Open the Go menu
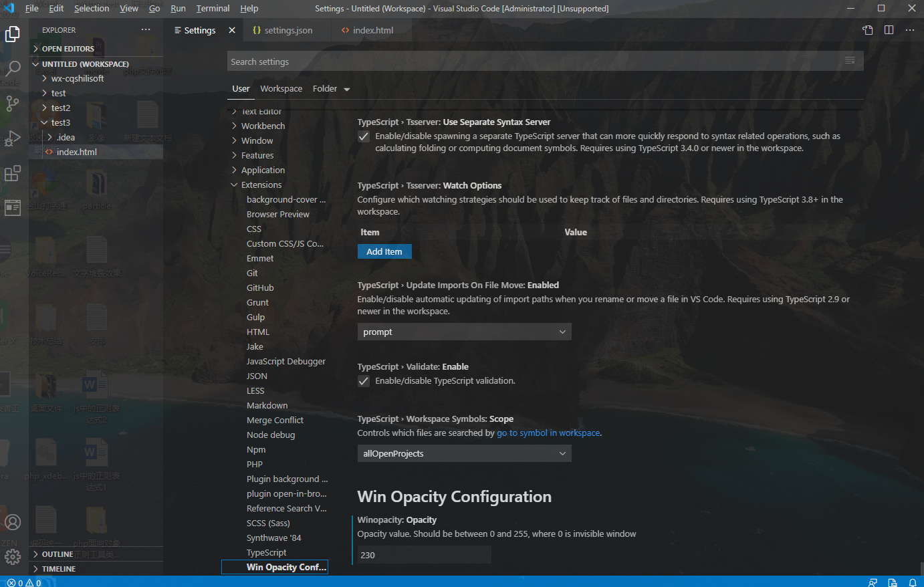 pyautogui.click(x=154, y=9)
